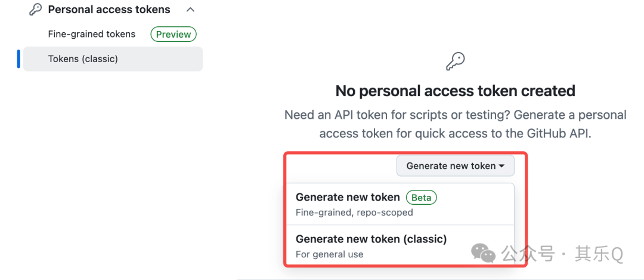Image resolution: width=644 pixels, height=280 pixels.
Task: Open Fine-grained tokens in the sidebar
Action: coord(92,34)
